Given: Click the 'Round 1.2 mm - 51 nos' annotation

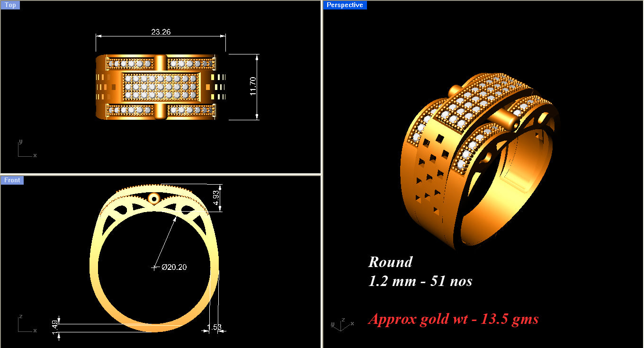Looking at the screenshot, I should click(420, 271).
